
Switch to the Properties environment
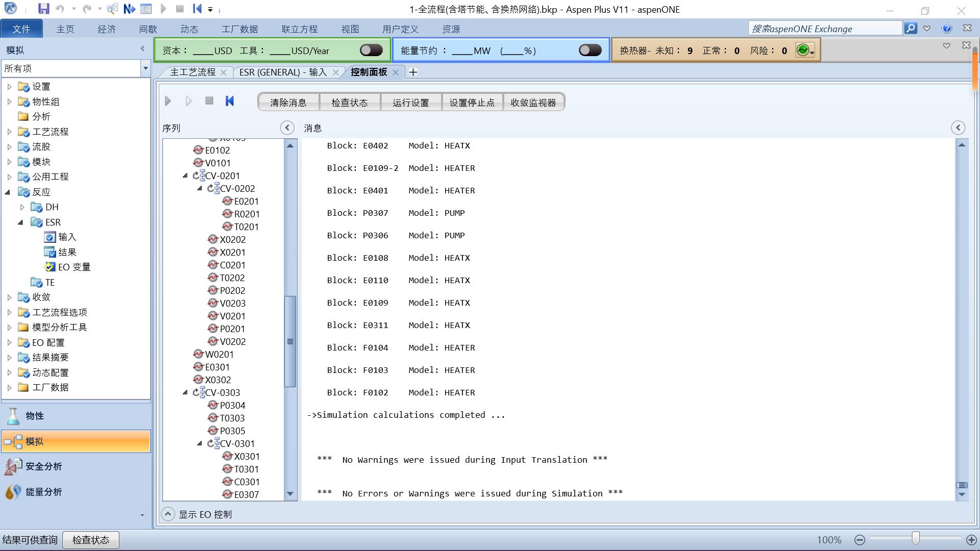tap(35, 416)
